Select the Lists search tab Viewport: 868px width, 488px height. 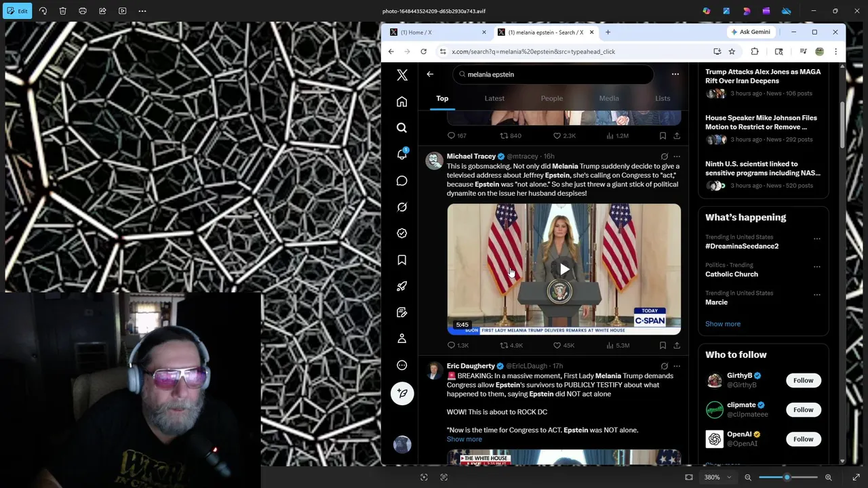(x=663, y=98)
